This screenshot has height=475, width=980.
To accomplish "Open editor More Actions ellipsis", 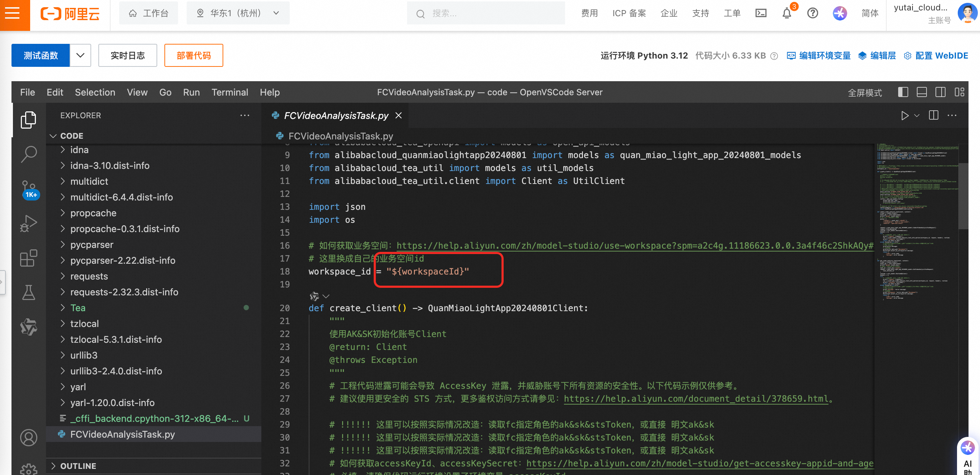I will point(952,115).
